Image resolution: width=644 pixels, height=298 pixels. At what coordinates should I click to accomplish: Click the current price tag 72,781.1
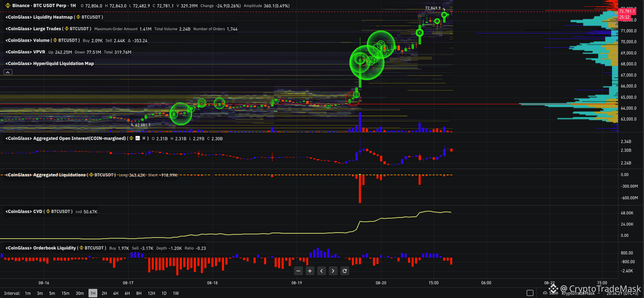[x=627, y=12]
